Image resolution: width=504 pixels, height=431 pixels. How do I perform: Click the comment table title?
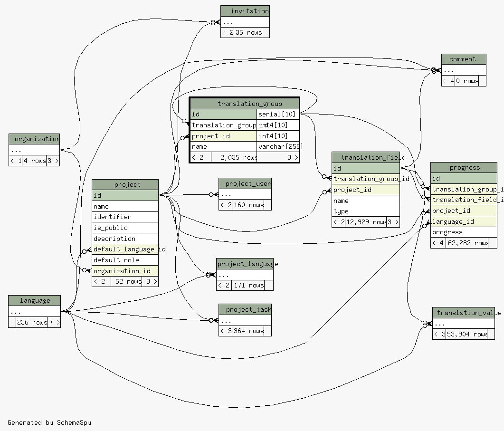tap(464, 59)
